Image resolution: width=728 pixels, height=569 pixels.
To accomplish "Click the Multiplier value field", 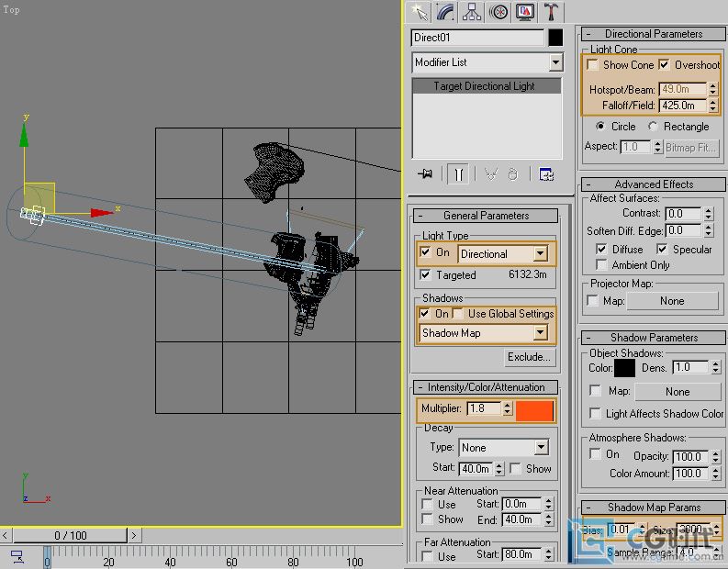I will (x=484, y=408).
